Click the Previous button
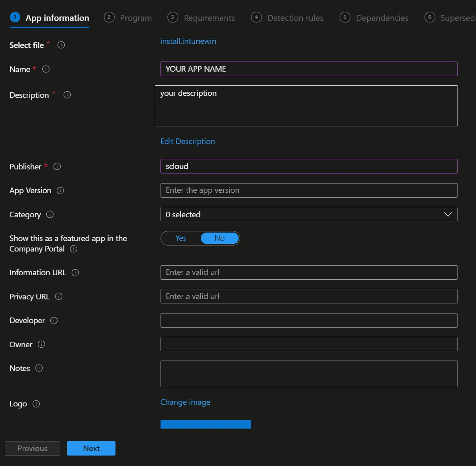Image resolution: width=476 pixels, height=466 pixels. 33,448
